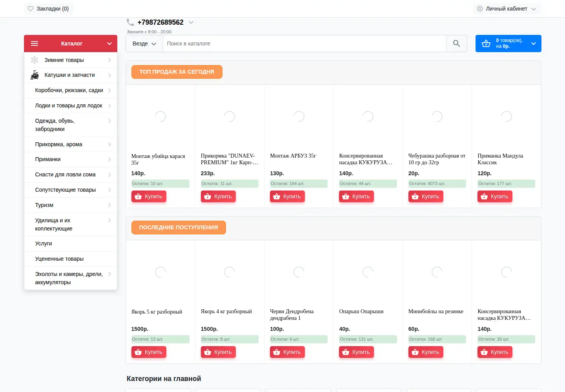Click the hamburger menu icon in Каталог
This screenshot has height=392, width=565.
tap(35, 44)
